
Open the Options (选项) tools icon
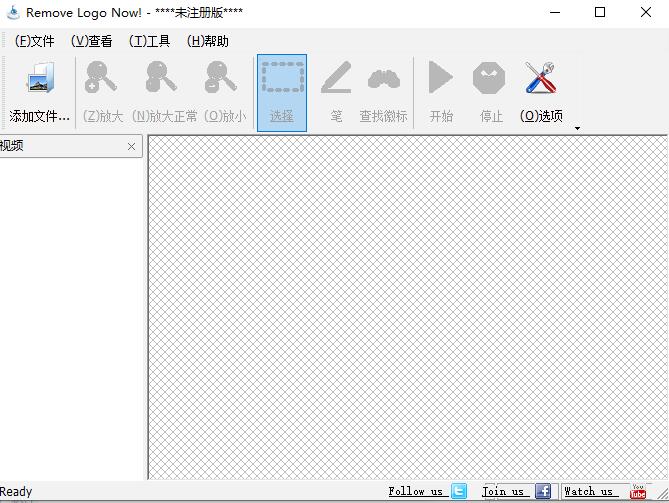coord(541,79)
